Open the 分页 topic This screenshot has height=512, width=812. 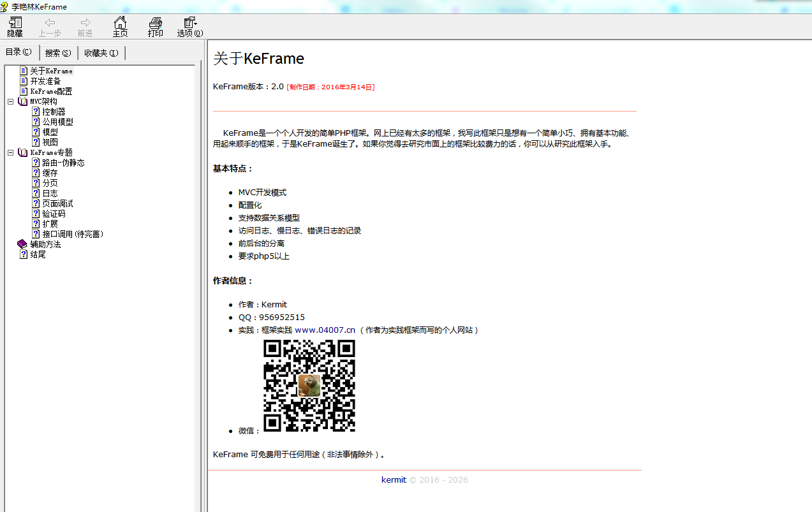pyautogui.click(x=50, y=183)
